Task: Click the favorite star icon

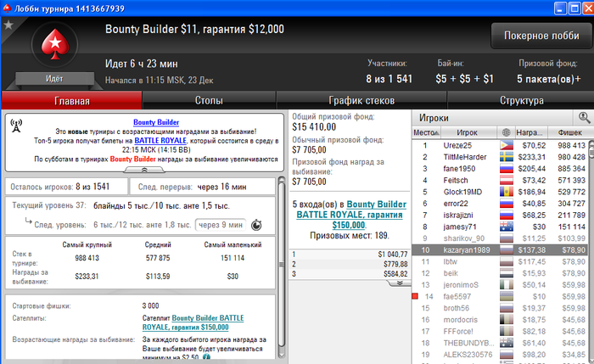Action: point(8,25)
